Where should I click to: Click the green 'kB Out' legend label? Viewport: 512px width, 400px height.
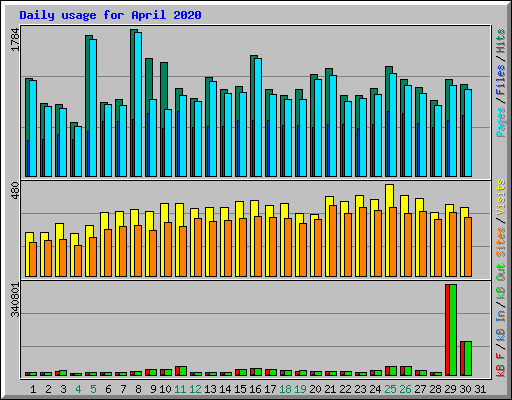500,282
